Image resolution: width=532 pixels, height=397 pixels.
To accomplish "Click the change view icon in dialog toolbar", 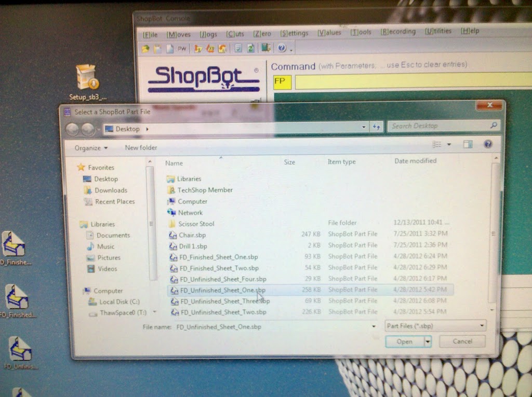I will [436, 145].
